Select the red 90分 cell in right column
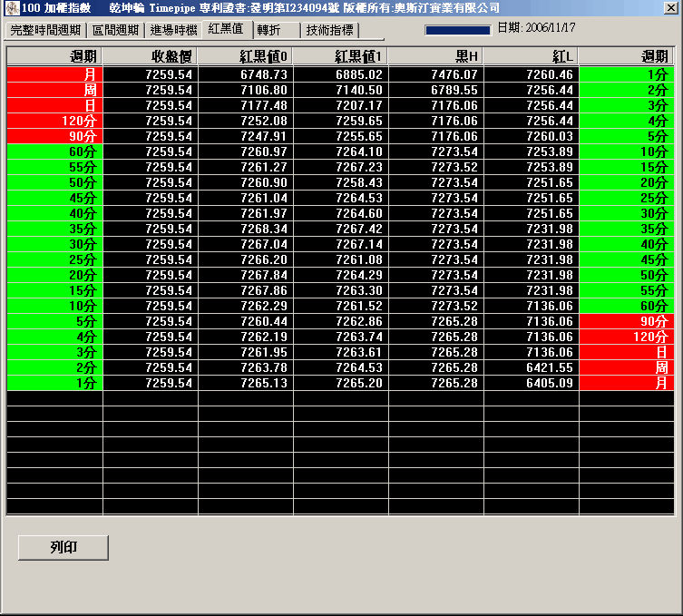This screenshot has width=683, height=616. pos(626,321)
